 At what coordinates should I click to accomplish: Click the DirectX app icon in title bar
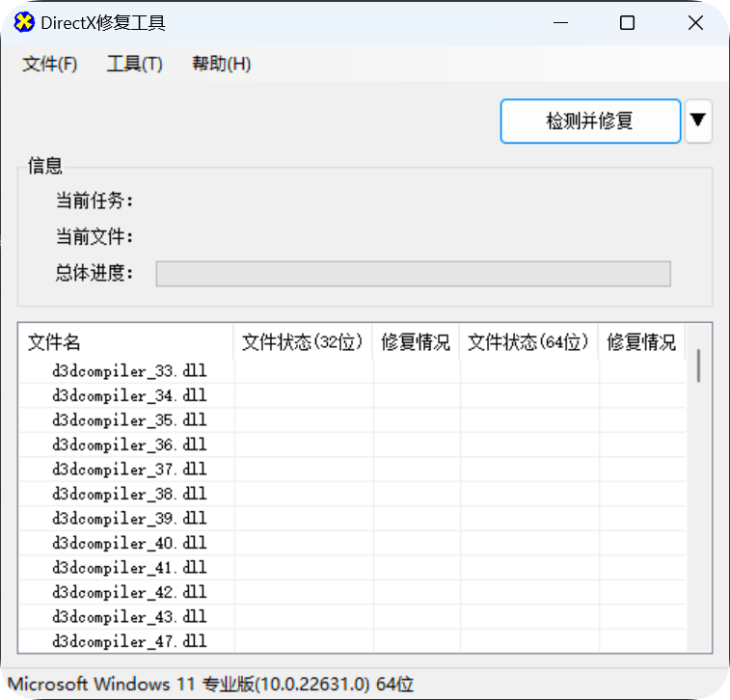[x=24, y=23]
